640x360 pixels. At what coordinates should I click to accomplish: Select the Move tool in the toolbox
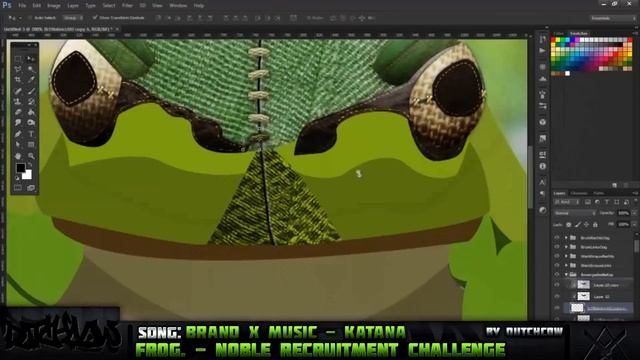(31, 59)
